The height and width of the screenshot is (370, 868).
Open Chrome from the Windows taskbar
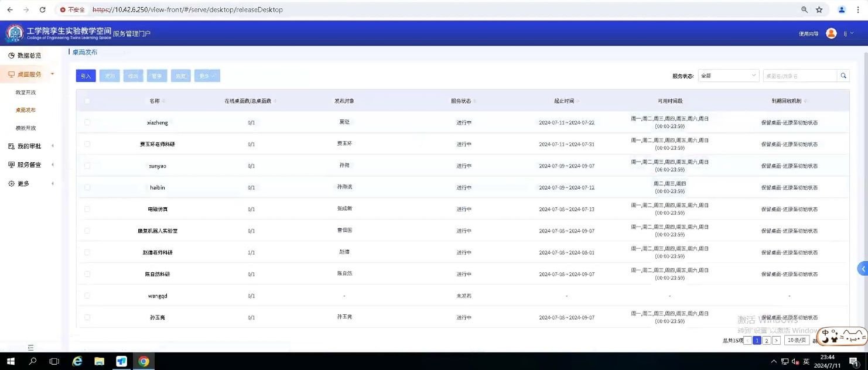point(143,361)
